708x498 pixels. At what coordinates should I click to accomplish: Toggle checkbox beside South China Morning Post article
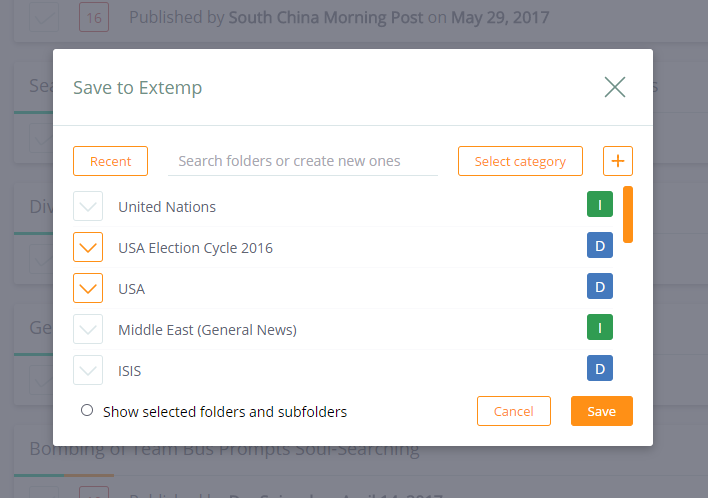pyautogui.click(x=44, y=18)
